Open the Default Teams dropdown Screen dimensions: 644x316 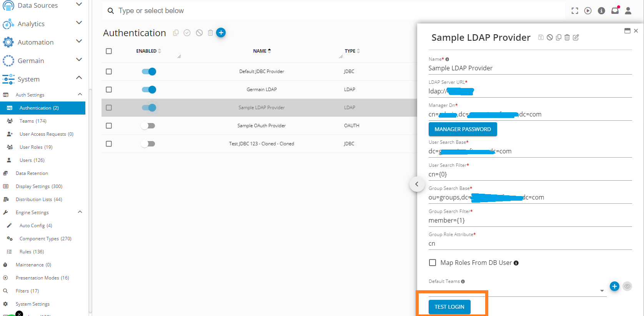(602, 291)
